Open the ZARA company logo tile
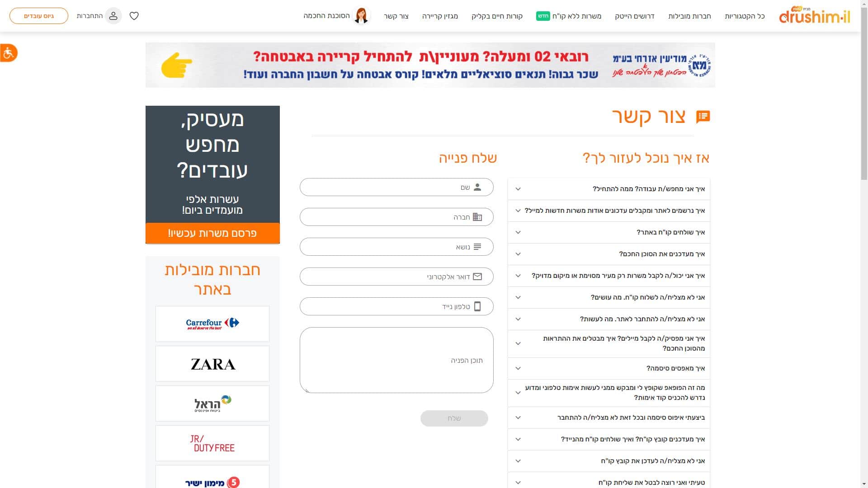 [x=212, y=364]
